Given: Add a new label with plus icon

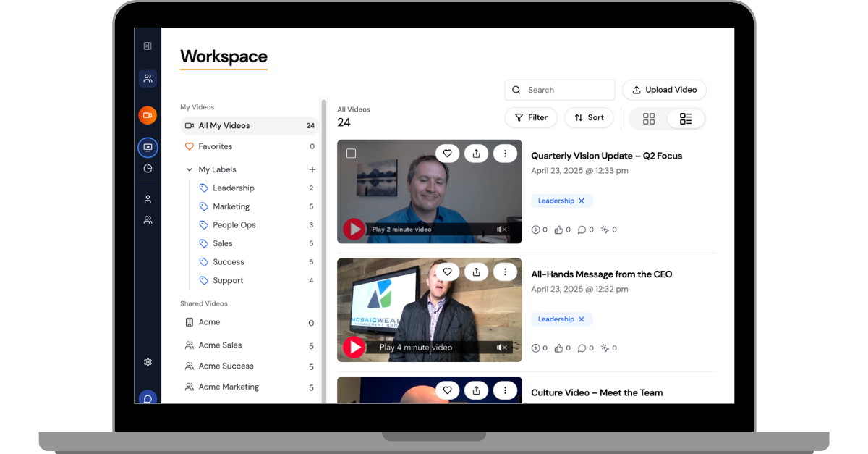Looking at the screenshot, I should pos(312,169).
